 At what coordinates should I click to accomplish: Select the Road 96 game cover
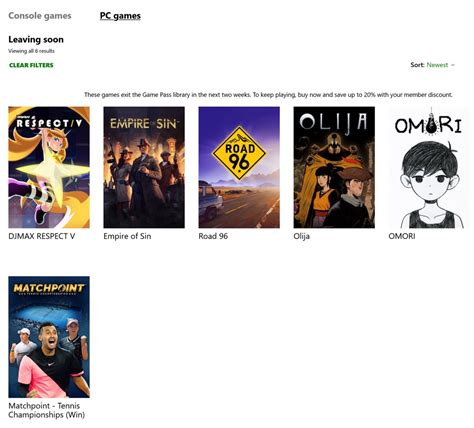pyautogui.click(x=239, y=167)
